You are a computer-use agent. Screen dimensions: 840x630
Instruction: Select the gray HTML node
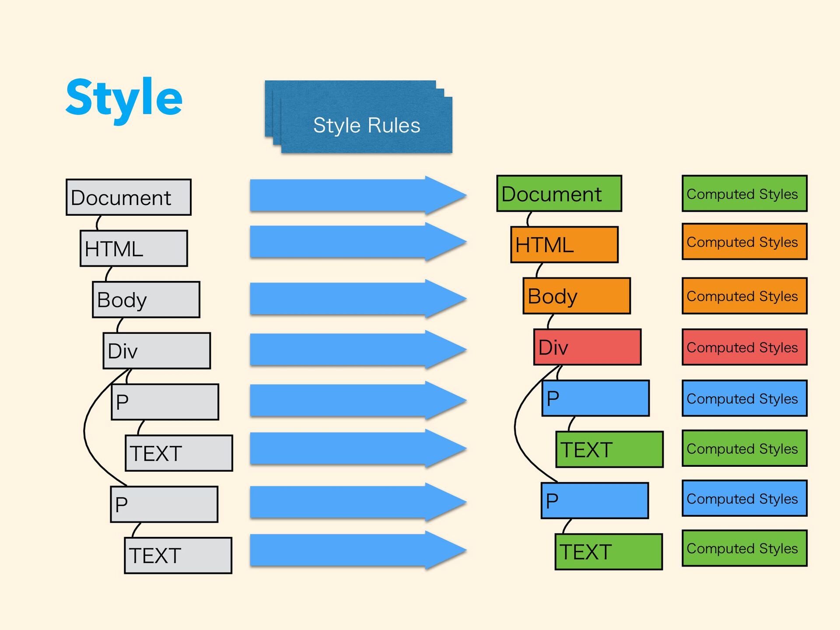[134, 248]
